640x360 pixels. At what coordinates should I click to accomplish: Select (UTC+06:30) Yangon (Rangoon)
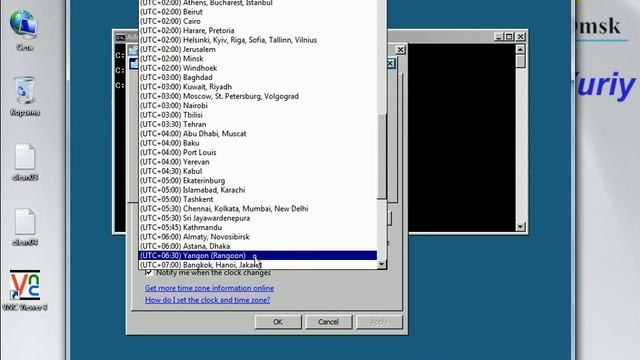(x=258, y=256)
